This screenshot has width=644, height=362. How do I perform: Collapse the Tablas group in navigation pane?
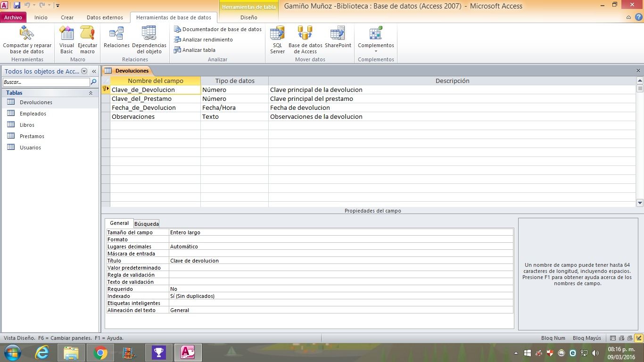pyautogui.click(x=91, y=93)
